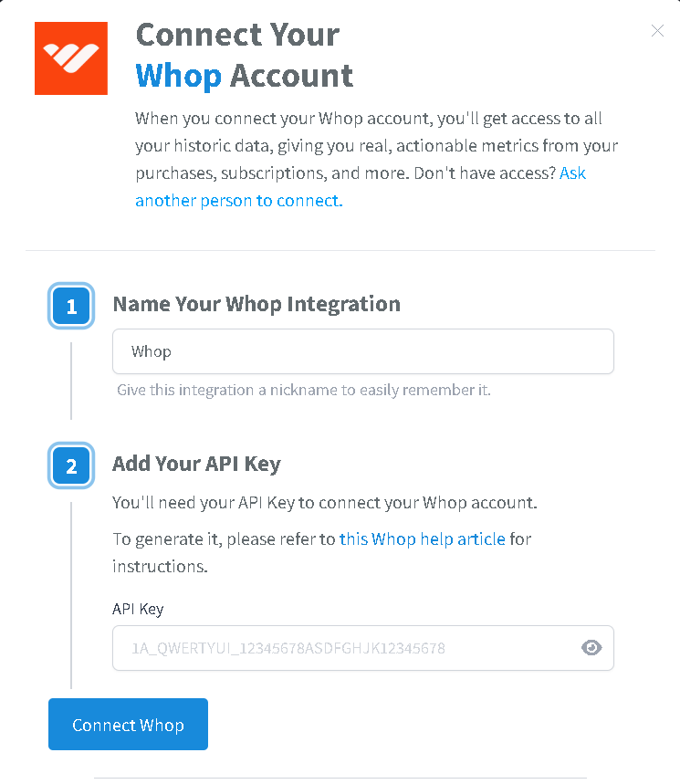Click the "Connect Your" title text
Screen dimensions: 680x784
point(237,35)
